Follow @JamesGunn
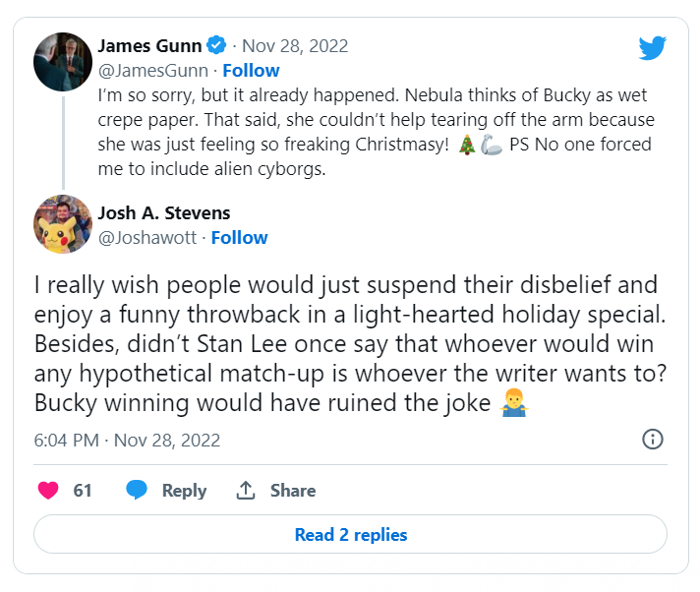Image resolution: width=700 pixels, height=592 pixels. [251, 71]
